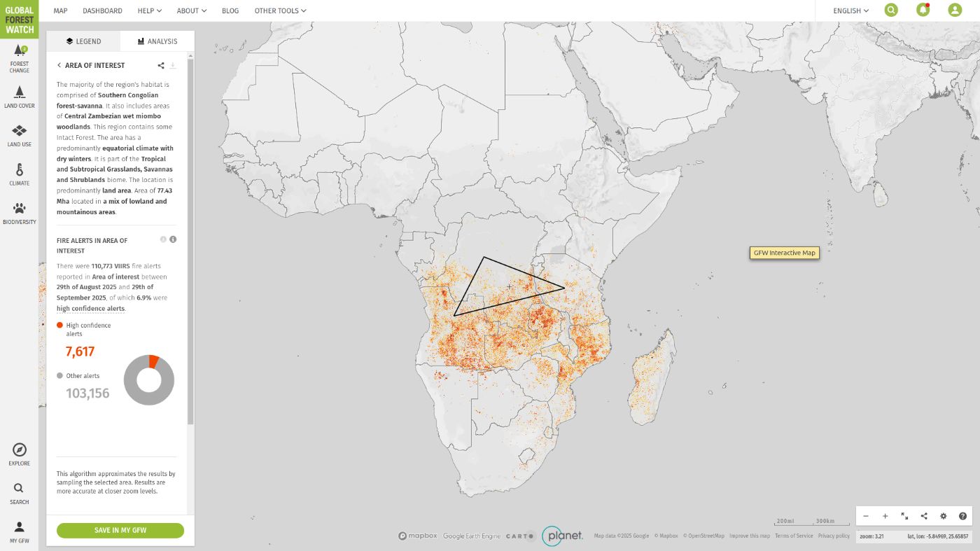Viewport: 980px width, 551px height.
Task: Save area in My GFW
Action: click(120, 530)
